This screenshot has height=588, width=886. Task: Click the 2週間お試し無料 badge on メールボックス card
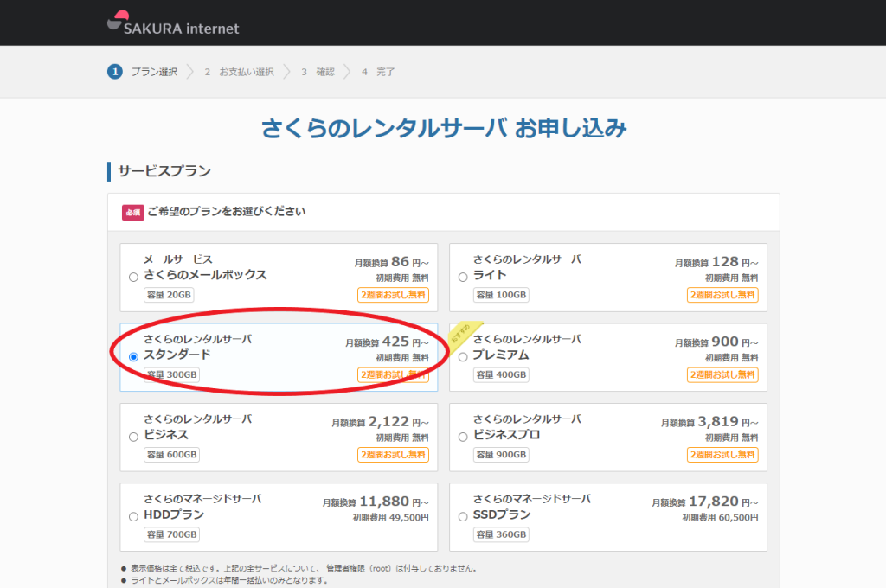394,295
